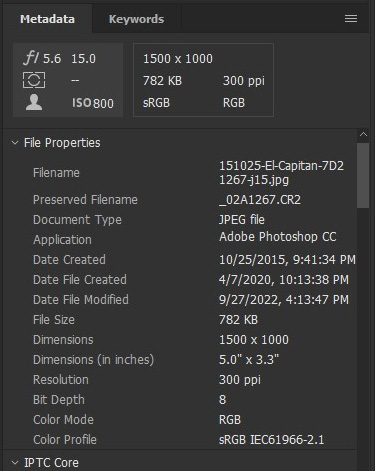
Task: Click the 15.0 shutter speed value
Action: tap(83, 59)
